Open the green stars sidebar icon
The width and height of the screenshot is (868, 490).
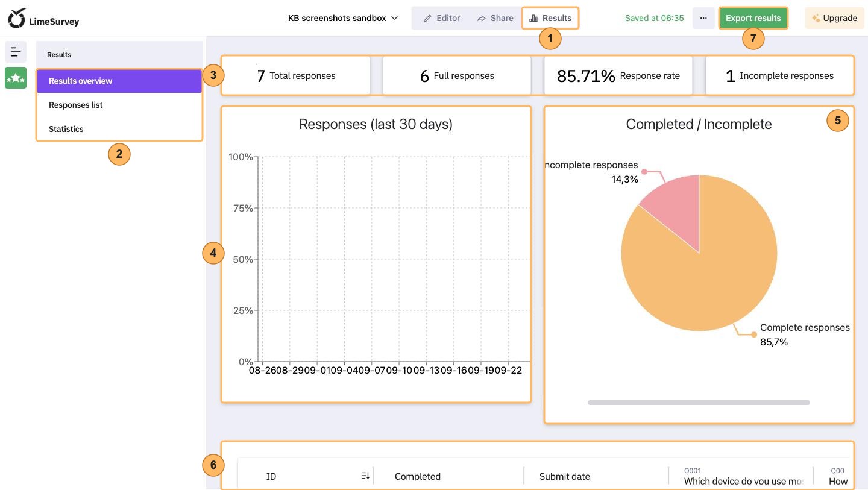pyautogui.click(x=16, y=78)
